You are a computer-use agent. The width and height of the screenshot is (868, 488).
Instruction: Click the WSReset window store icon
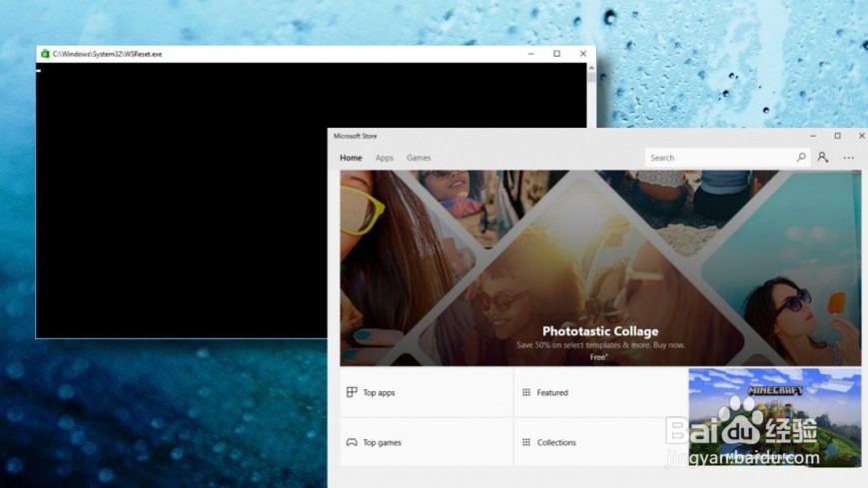[x=45, y=54]
